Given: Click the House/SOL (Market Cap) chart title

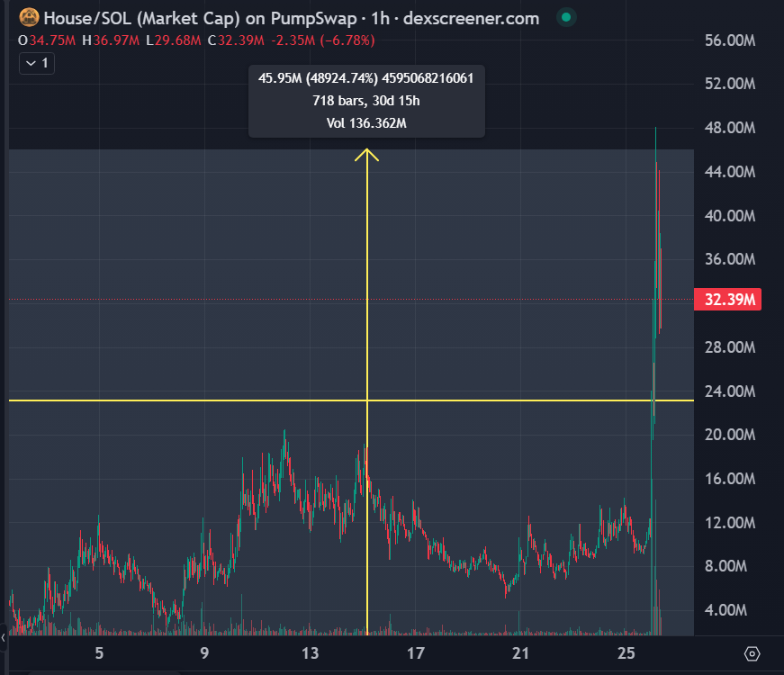Looking at the screenshot, I should click(x=292, y=19).
